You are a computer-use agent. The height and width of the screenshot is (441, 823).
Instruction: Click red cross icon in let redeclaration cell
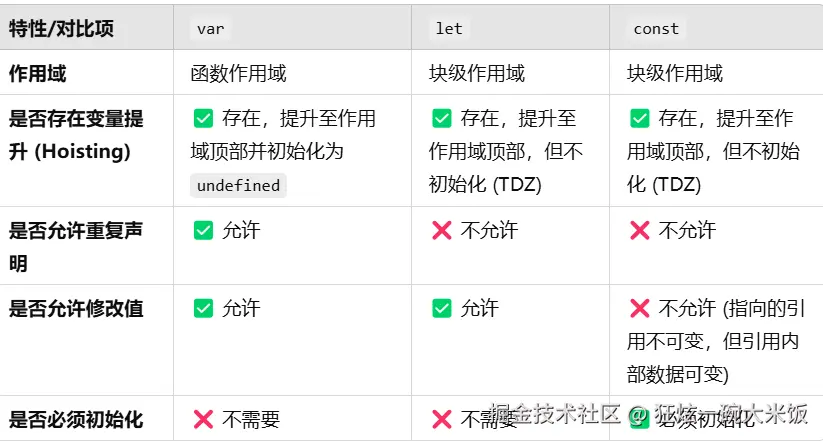coord(441,231)
